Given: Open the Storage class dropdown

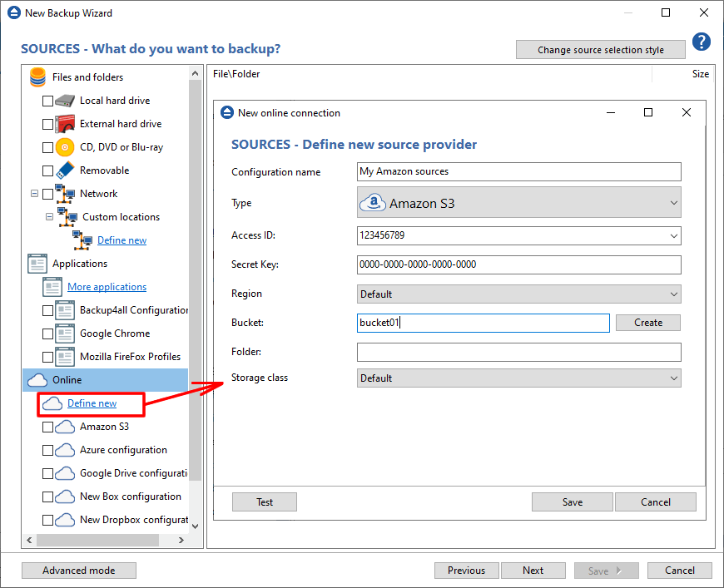Looking at the screenshot, I should tap(519, 378).
